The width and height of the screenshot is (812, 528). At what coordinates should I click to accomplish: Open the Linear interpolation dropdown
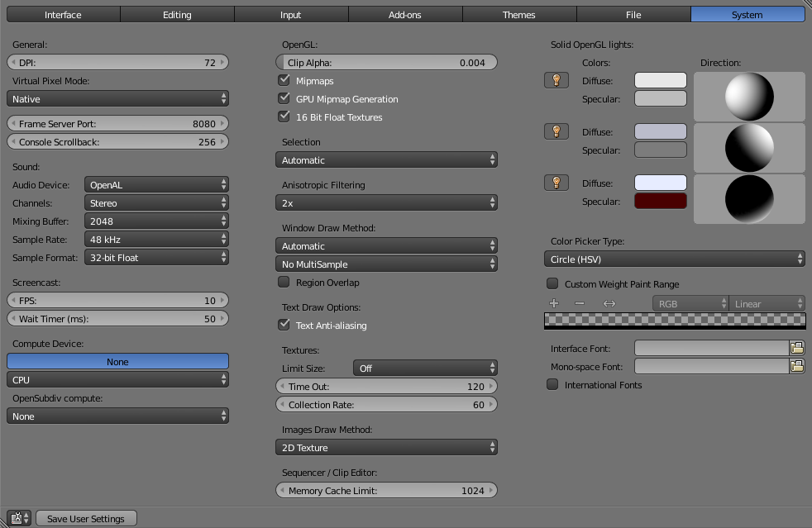(x=767, y=303)
